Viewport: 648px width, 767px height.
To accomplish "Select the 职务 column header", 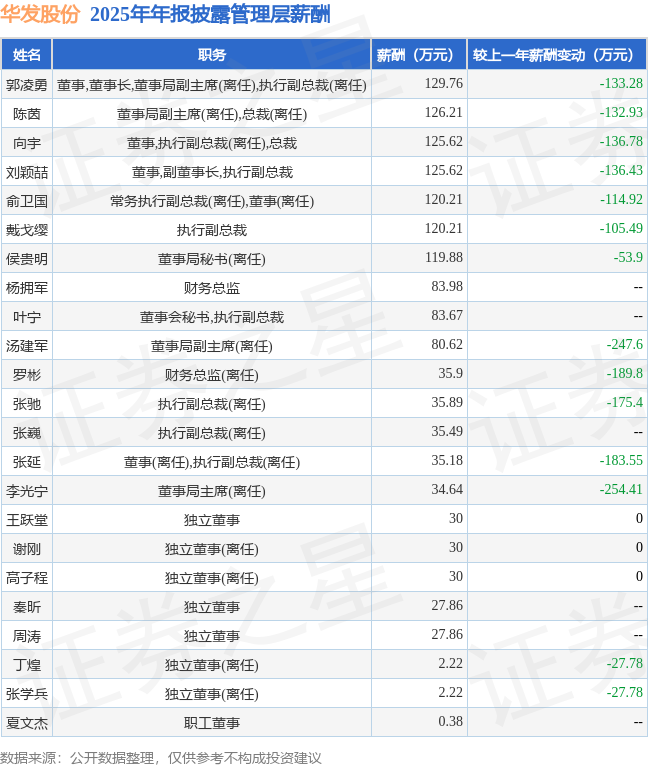I will [x=212, y=55].
